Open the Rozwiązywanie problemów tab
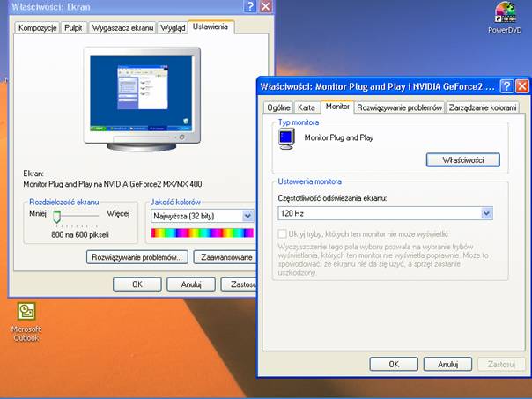The height and width of the screenshot is (399, 532). (399, 107)
